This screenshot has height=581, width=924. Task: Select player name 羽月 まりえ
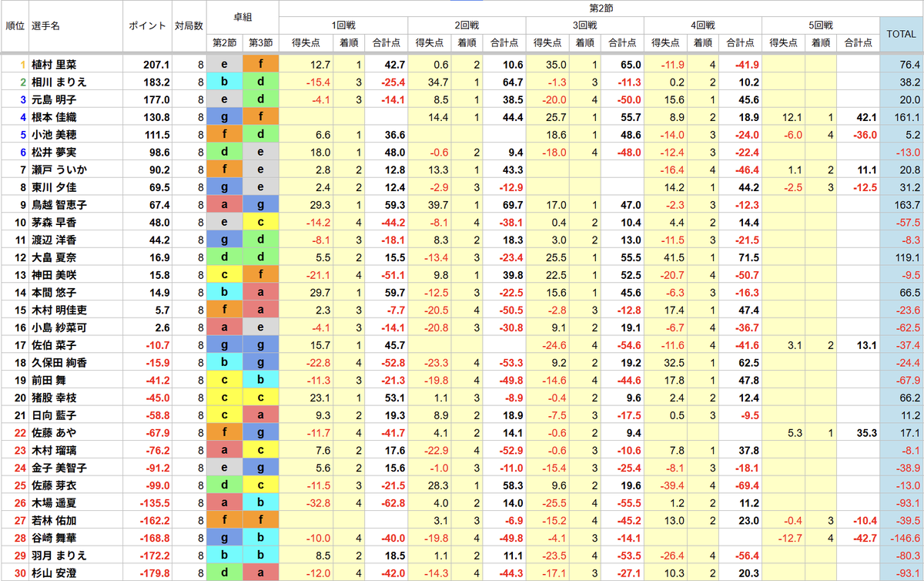pos(59,556)
